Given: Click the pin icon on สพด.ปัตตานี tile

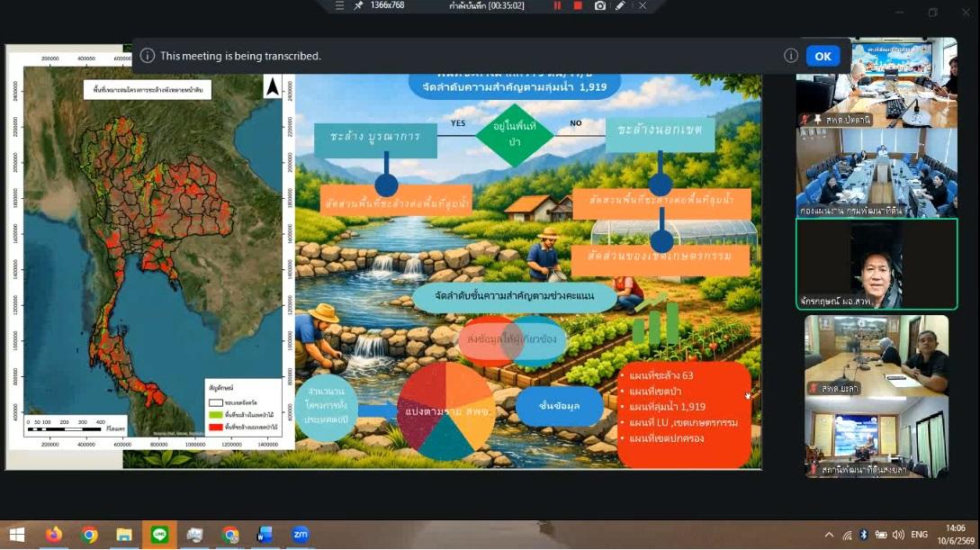Looking at the screenshot, I should pyautogui.click(x=817, y=119).
